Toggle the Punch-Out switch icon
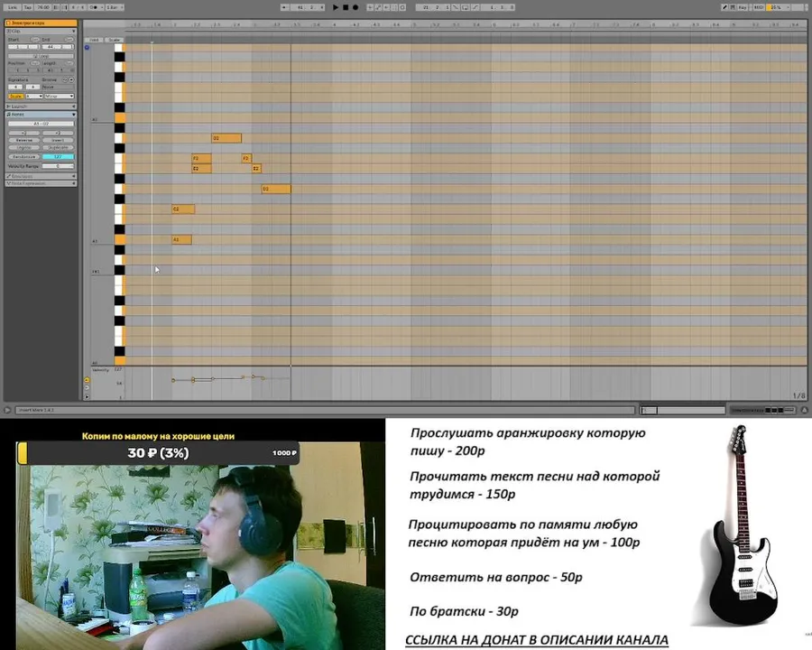812x650 pixels. [x=475, y=7]
